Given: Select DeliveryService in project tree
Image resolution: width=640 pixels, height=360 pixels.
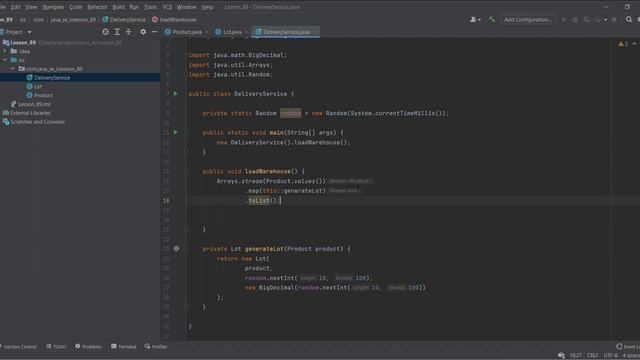Looking at the screenshot, I should tap(52, 78).
